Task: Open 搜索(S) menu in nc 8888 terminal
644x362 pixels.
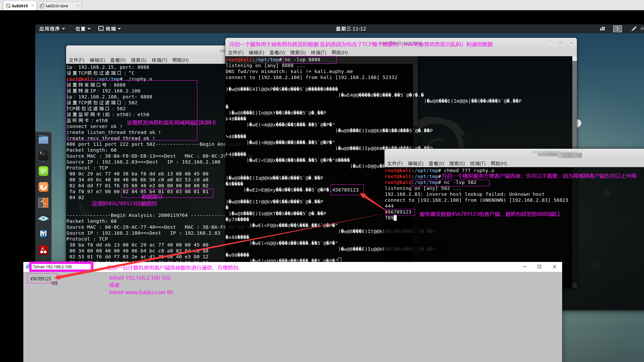Action: click(298, 53)
